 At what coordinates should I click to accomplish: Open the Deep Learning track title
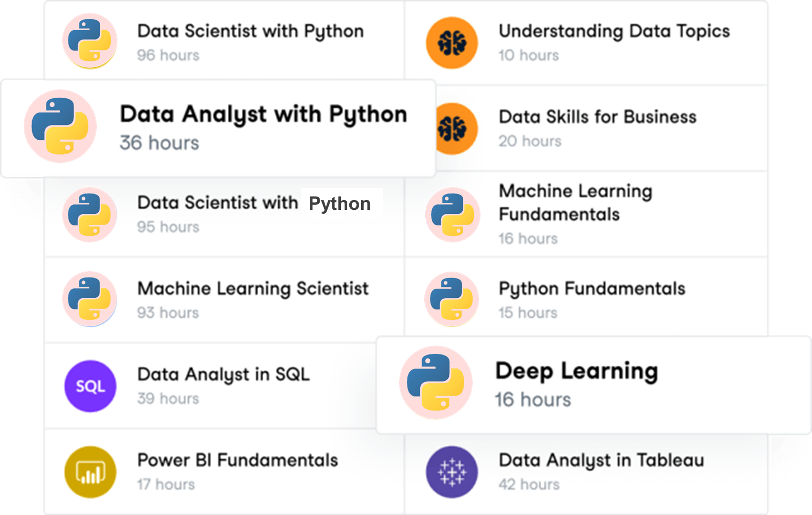(577, 371)
